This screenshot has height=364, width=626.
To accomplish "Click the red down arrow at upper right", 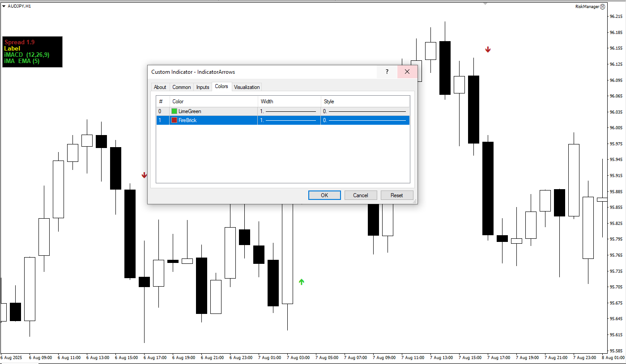I will coord(488,50).
